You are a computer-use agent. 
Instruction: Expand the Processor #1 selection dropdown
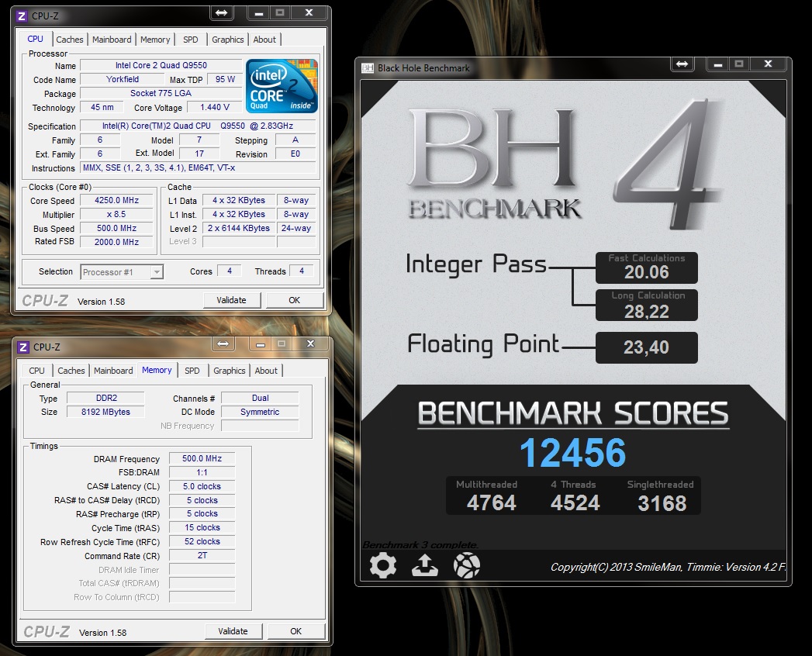coord(157,272)
